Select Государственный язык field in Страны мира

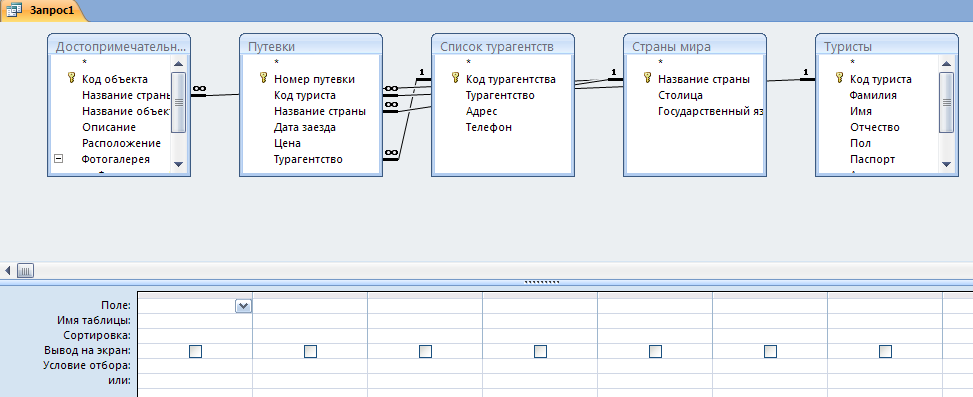(710, 112)
